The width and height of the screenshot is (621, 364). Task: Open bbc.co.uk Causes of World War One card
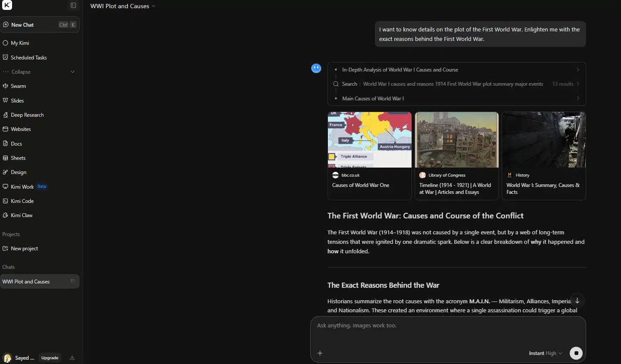pos(370,156)
